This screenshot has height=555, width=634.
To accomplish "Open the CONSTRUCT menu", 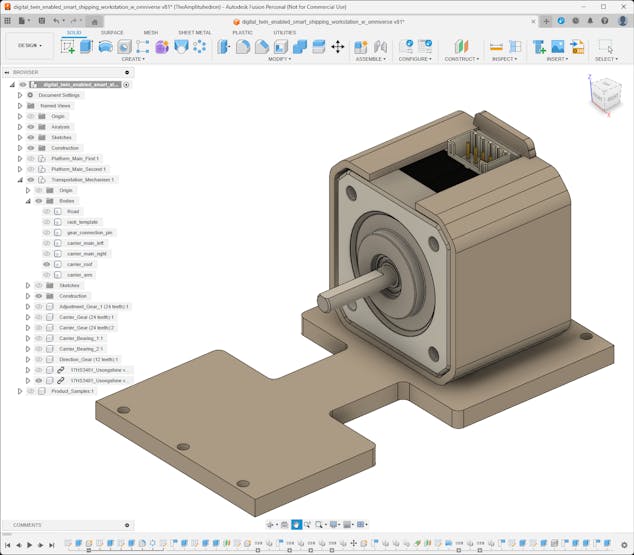I will pyautogui.click(x=461, y=59).
